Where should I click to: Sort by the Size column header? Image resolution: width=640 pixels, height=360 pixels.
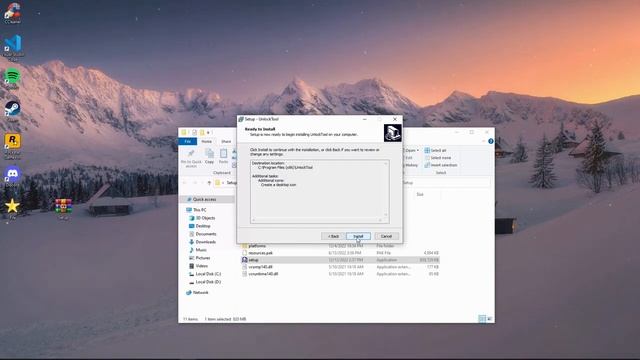(420, 194)
